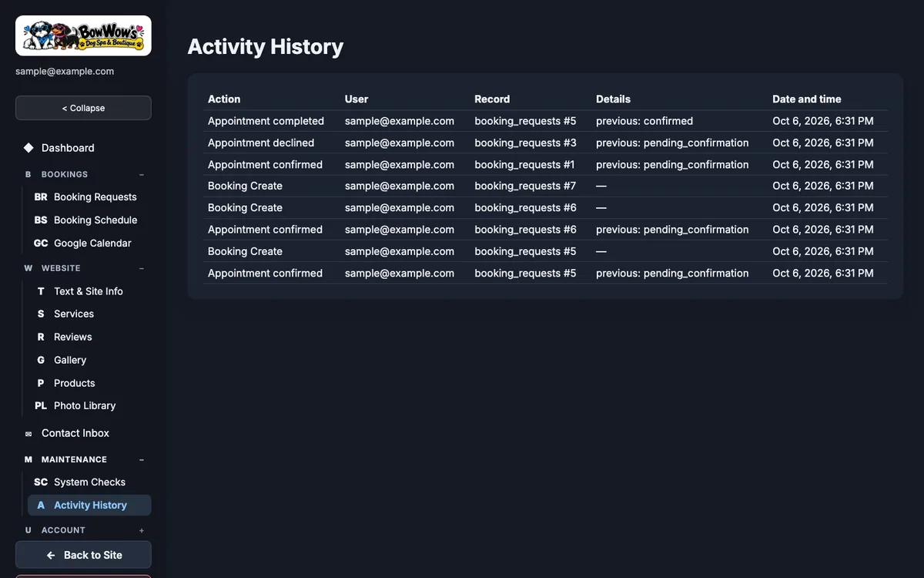Click the left arrow in Back to Site
Image resolution: width=924 pixels, height=578 pixels.
click(51, 555)
